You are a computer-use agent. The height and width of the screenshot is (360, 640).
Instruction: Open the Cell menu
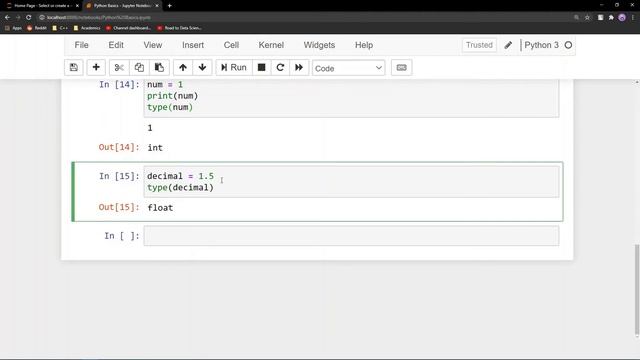(x=231, y=45)
